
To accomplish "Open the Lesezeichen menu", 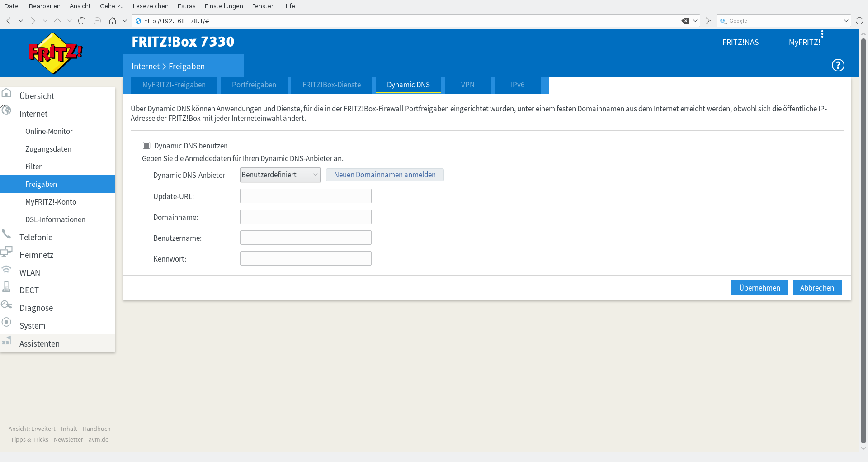I will point(150,6).
